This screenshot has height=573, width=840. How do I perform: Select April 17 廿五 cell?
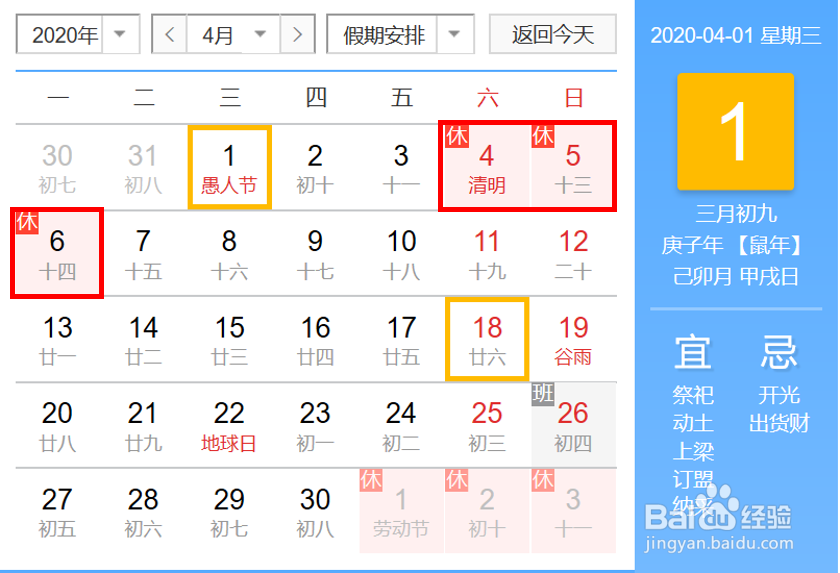(401, 340)
